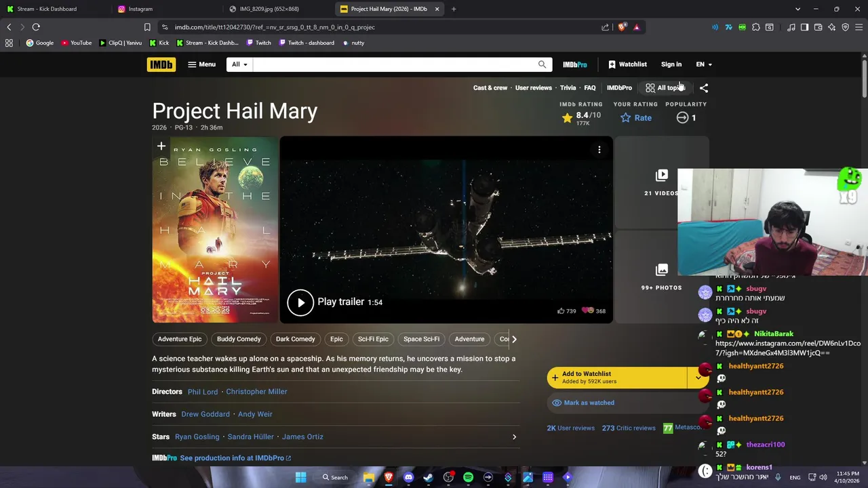Open the Twitch bookmark
The image size is (868, 488).
point(258,43)
